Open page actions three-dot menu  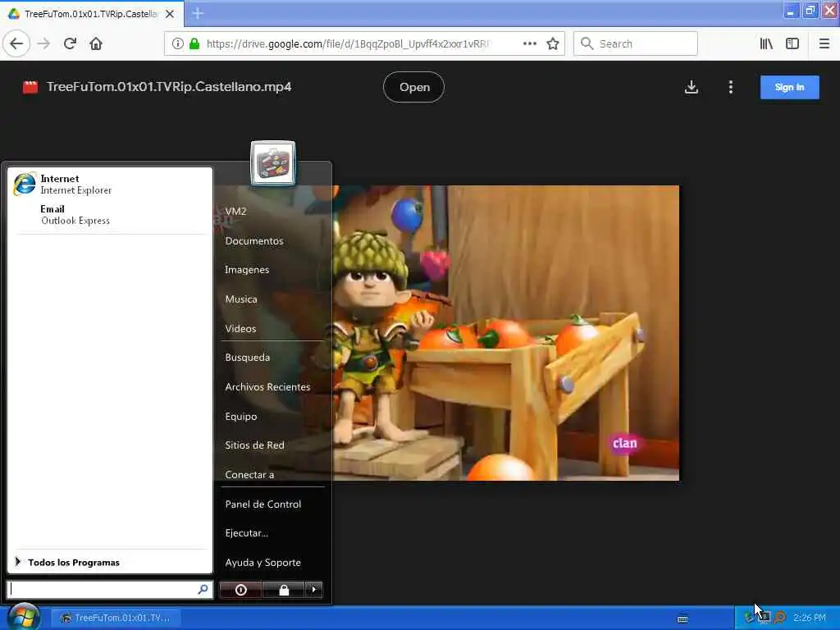(530, 43)
